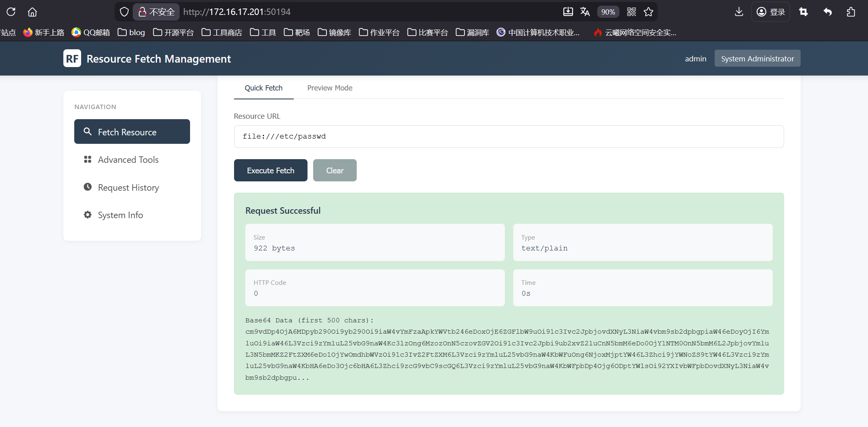The height and width of the screenshot is (427, 868).
Task: Click the magnifier icon beside Fetch Resource
Action: click(87, 131)
